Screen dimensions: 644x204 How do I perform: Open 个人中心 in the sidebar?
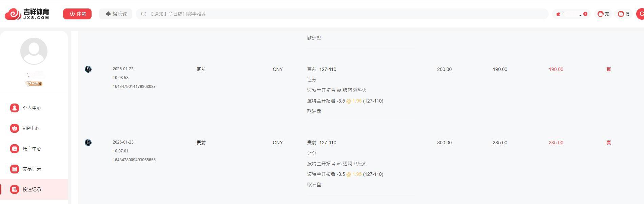[x=32, y=108]
